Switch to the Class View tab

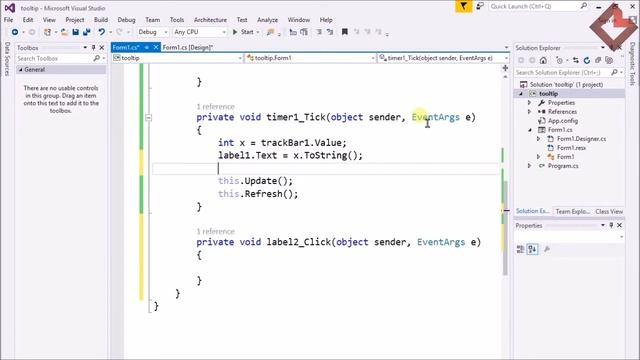609,211
